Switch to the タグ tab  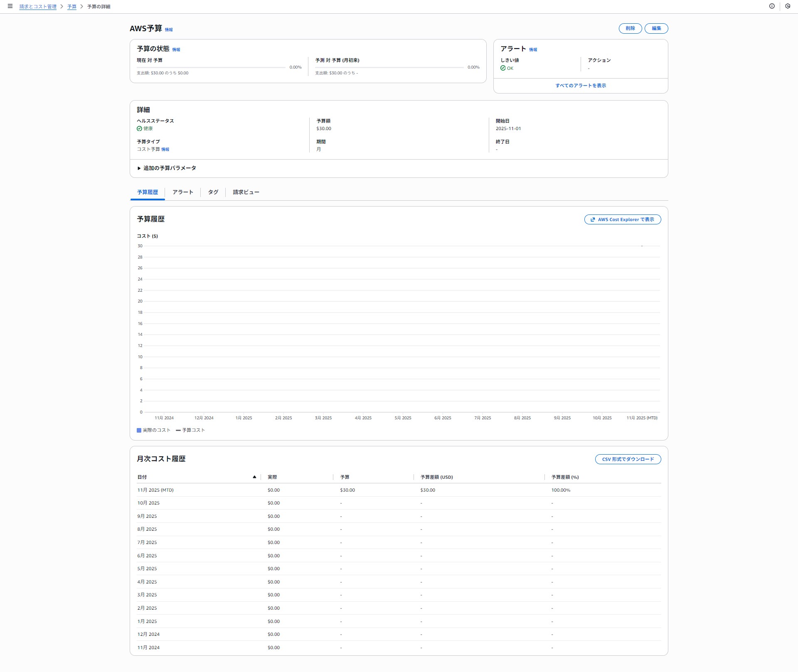pyautogui.click(x=213, y=192)
